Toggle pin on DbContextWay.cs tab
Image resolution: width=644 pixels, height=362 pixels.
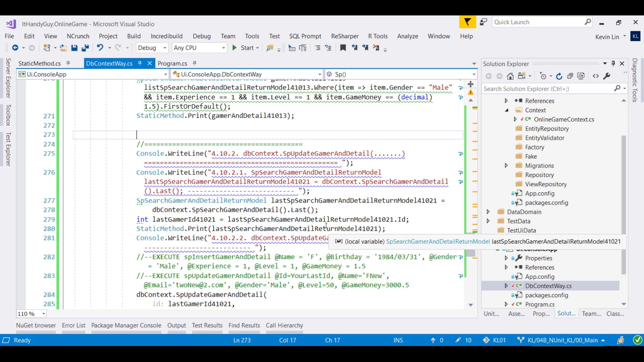tap(140, 63)
